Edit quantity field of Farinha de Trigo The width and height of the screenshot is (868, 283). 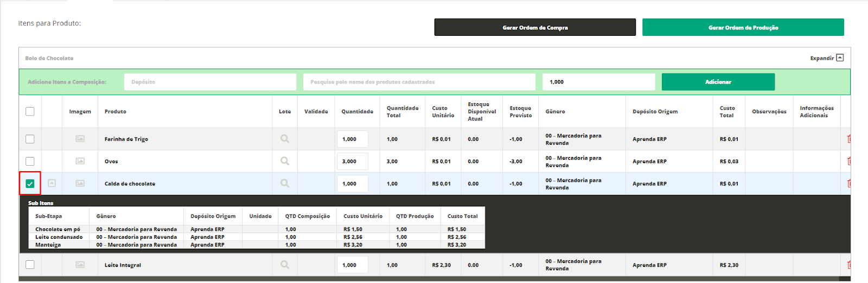[x=353, y=139]
